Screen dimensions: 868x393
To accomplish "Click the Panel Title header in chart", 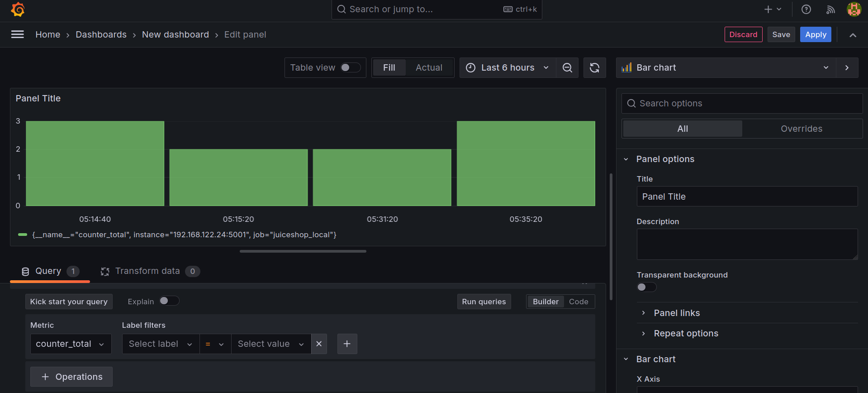I will tap(38, 98).
